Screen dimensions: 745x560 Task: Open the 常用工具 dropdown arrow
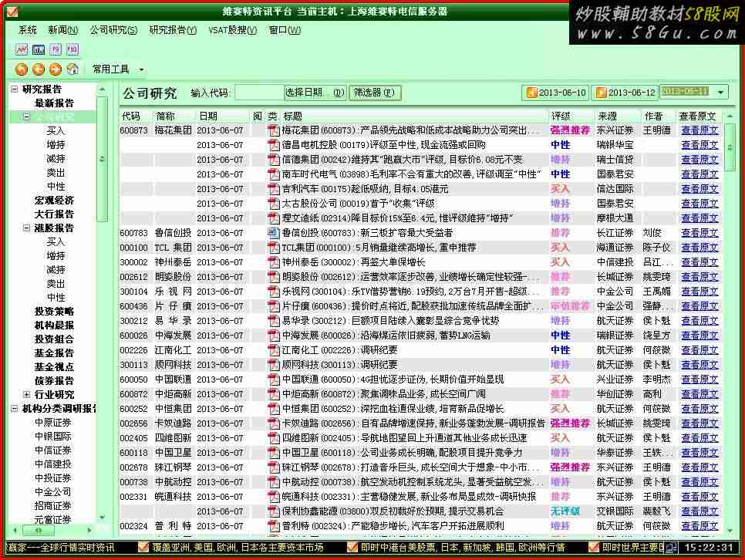tap(142, 70)
